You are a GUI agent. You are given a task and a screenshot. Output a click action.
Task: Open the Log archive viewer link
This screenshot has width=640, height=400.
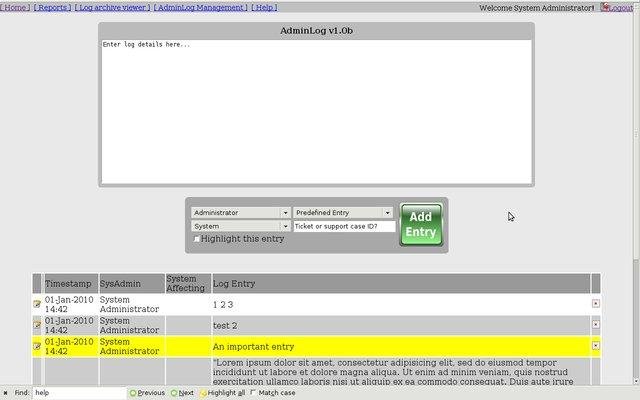(x=113, y=7)
